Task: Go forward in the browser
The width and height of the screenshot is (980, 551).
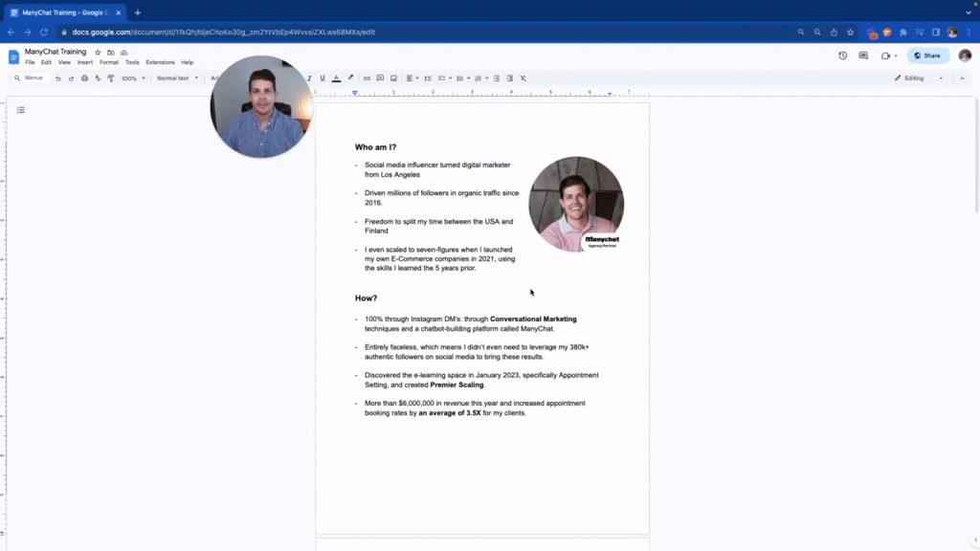Action: (28, 32)
